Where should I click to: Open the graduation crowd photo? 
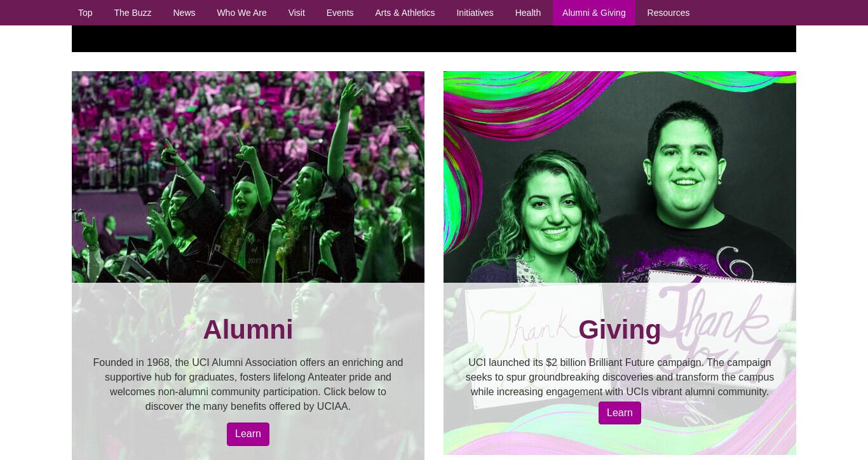(248, 177)
